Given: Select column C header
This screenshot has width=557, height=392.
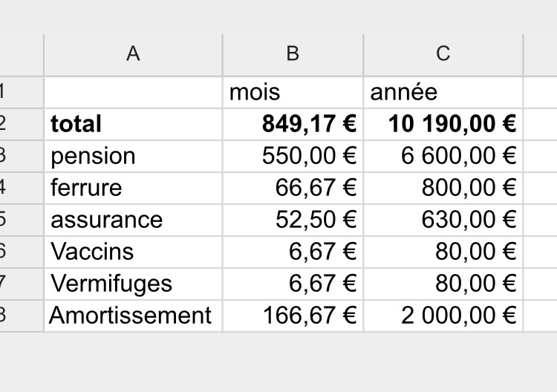Looking at the screenshot, I should point(443,55).
